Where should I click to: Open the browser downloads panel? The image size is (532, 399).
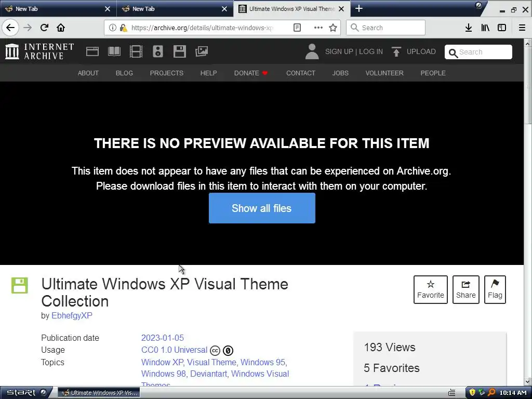click(469, 28)
